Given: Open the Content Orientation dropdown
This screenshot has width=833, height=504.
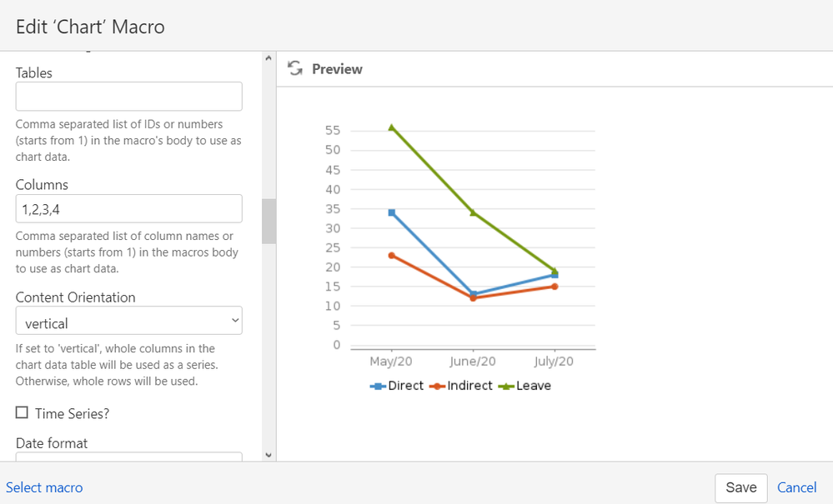Looking at the screenshot, I should click(234, 320).
